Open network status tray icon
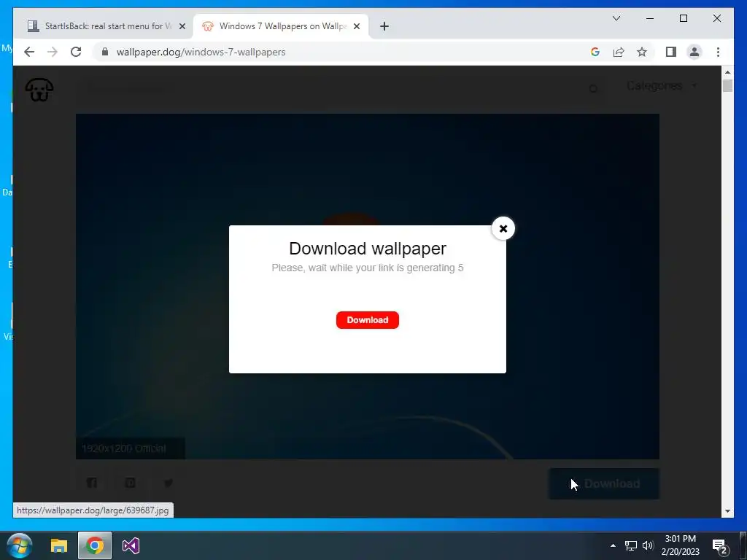 pyautogui.click(x=631, y=545)
